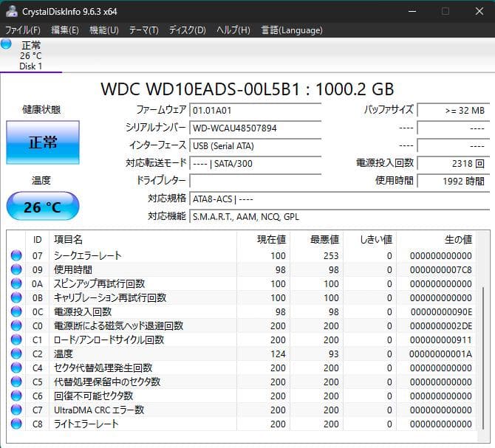The height and width of the screenshot is (448, 495).
Task: Click the ファームウェア field 01.01A01
Action: point(255,111)
